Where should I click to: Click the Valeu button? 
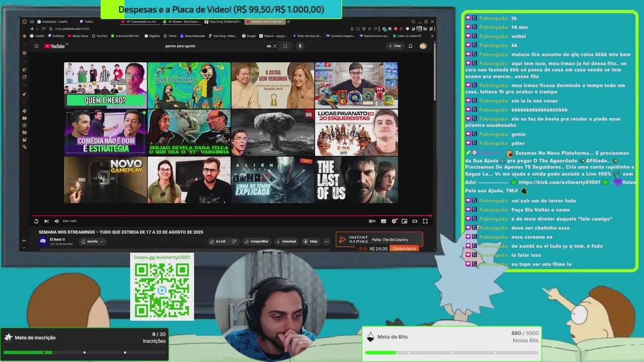click(x=310, y=241)
